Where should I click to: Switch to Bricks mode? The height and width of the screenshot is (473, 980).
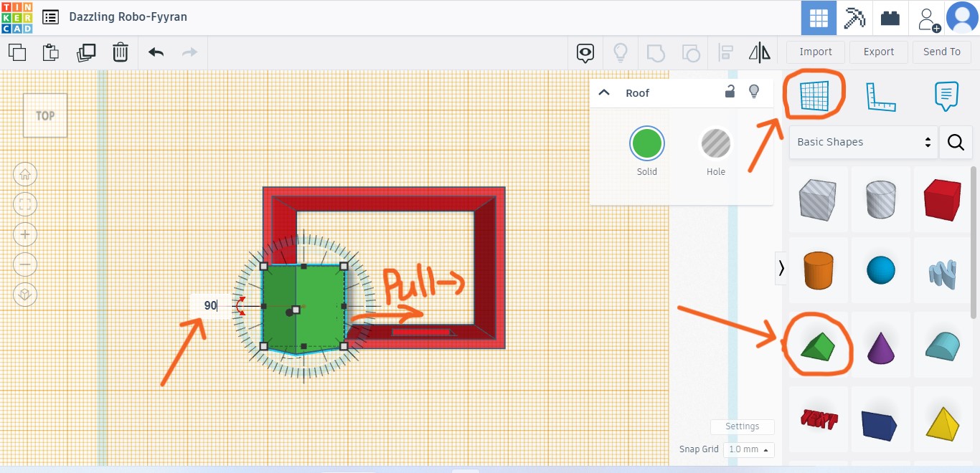(890, 18)
